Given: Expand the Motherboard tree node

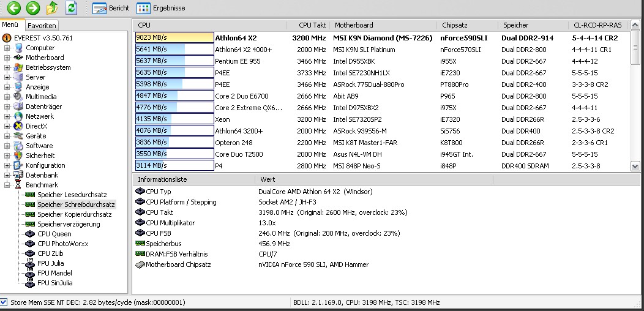Looking at the screenshot, I should coord(7,58).
